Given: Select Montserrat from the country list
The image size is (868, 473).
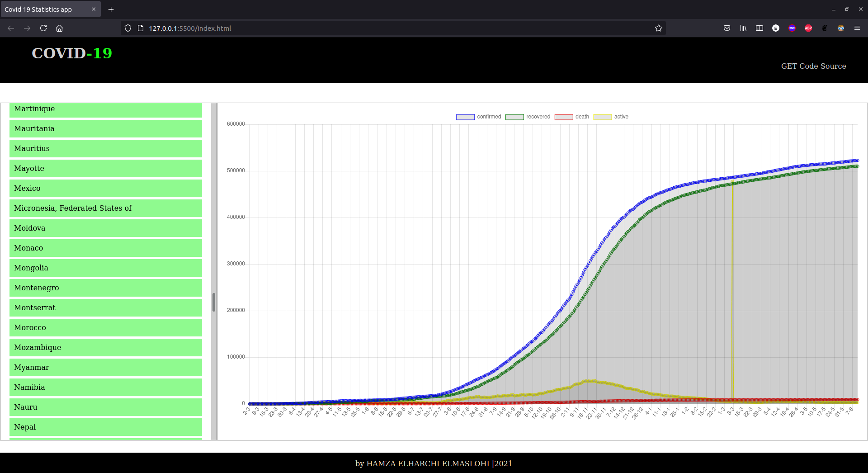Looking at the screenshot, I should [106, 307].
